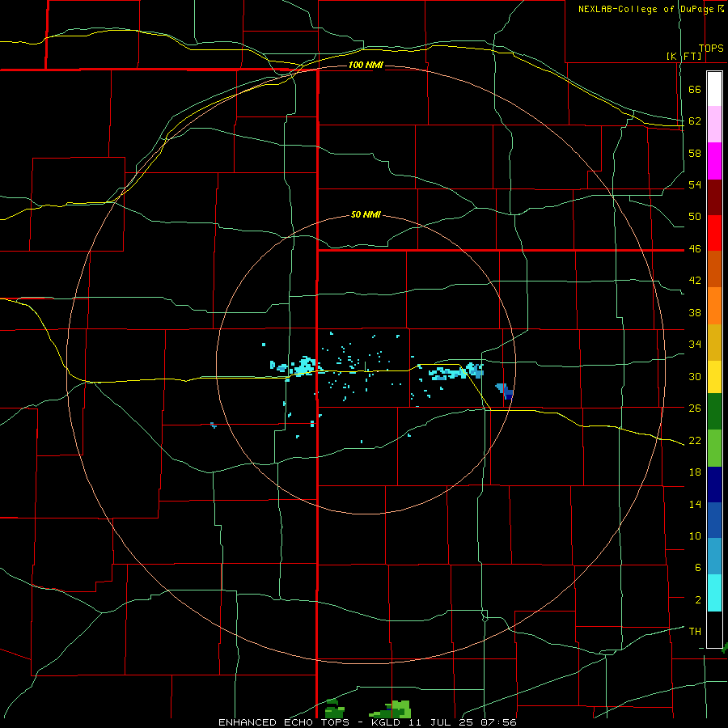Pick the bright red swatch in the legend
Viewport: 728px width, 728px height.
pyautogui.click(x=714, y=233)
